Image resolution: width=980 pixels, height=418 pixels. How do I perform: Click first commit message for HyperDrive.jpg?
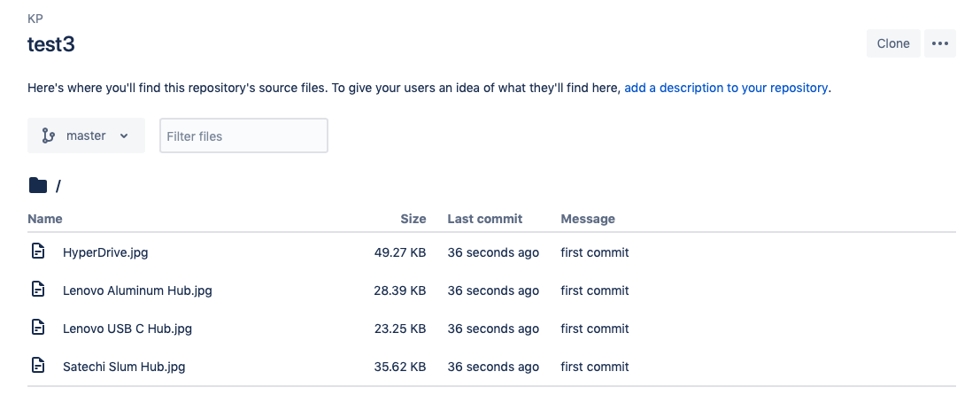(x=595, y=252)
